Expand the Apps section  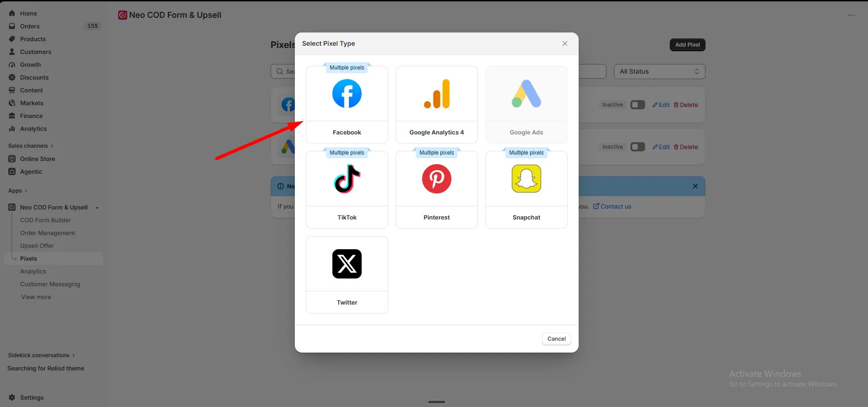18,191
